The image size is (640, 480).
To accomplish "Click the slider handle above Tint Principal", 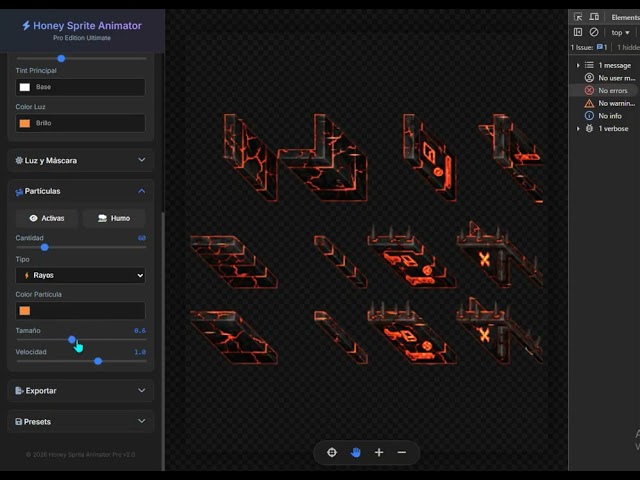I will (61, 58).
